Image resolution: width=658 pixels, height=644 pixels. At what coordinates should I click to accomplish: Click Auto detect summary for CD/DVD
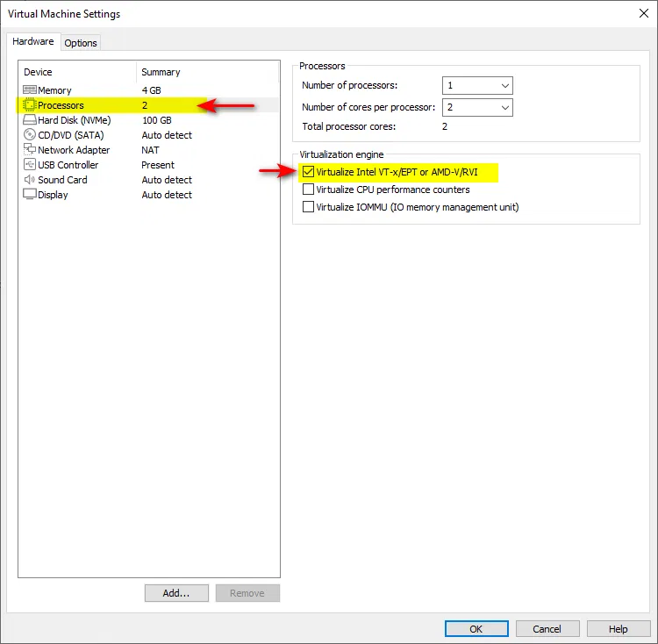coord(167,135)
